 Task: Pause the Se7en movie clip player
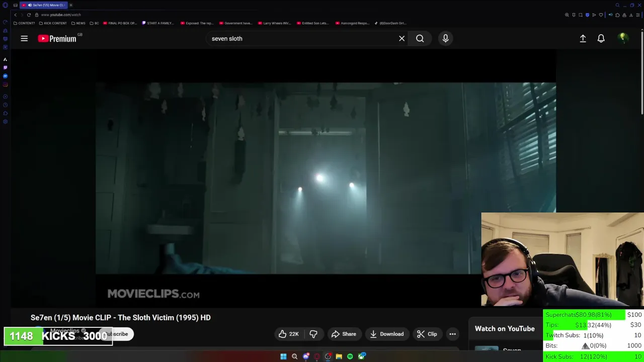[x=326, y=178]
